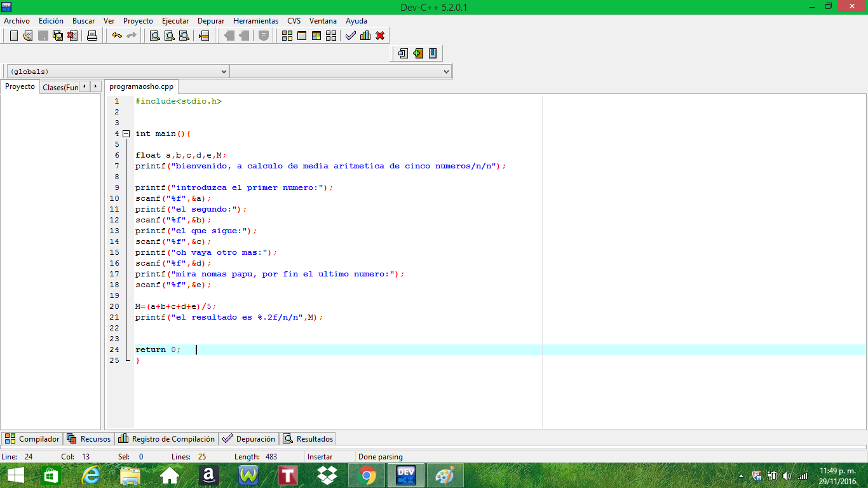Open the (globals) dropdown list
The height and width of the screenshot is (488, 868).
coord(224,71)
